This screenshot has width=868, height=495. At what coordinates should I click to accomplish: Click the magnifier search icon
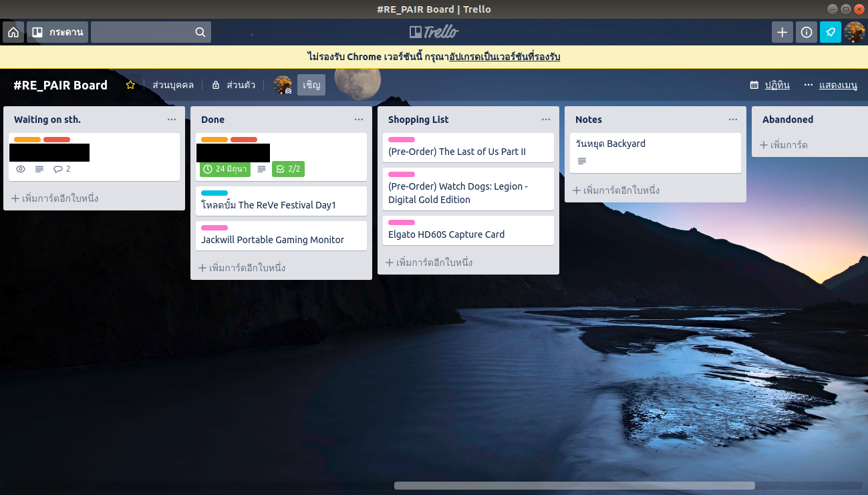[200, 32]
